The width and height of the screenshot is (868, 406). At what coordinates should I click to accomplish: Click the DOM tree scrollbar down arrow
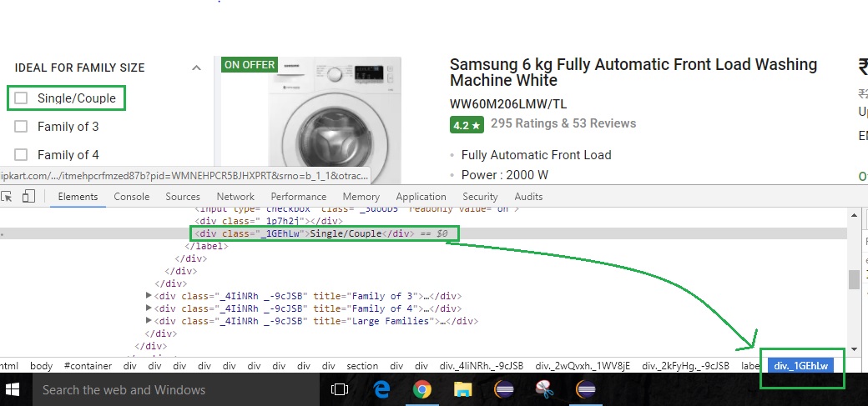coord(854,349)
